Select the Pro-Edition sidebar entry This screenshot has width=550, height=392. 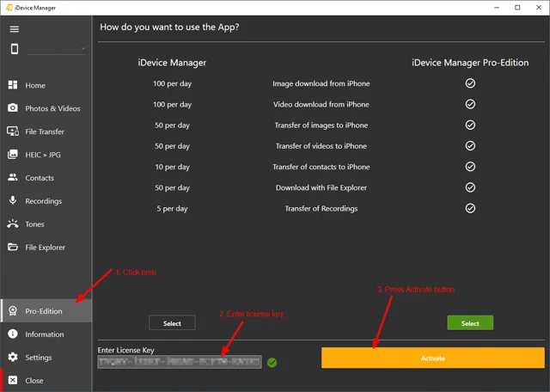[44, 311]
